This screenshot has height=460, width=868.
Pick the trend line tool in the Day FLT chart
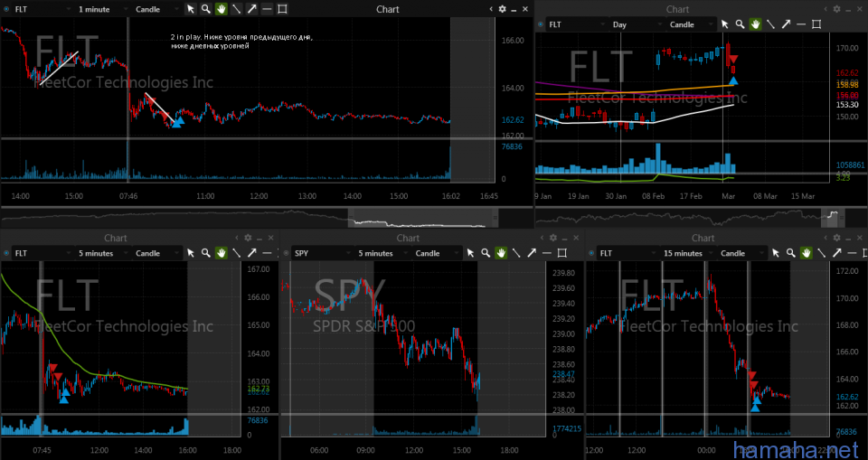770,24
